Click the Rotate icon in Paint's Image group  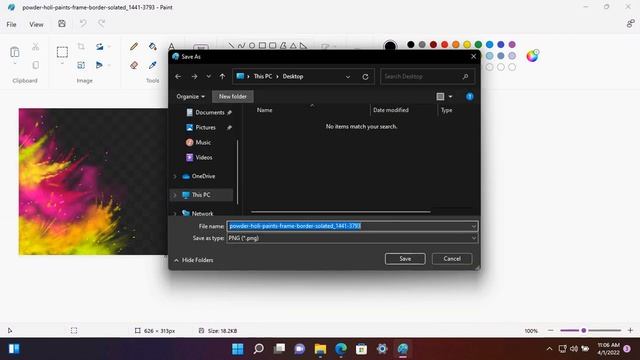(100, 47)
